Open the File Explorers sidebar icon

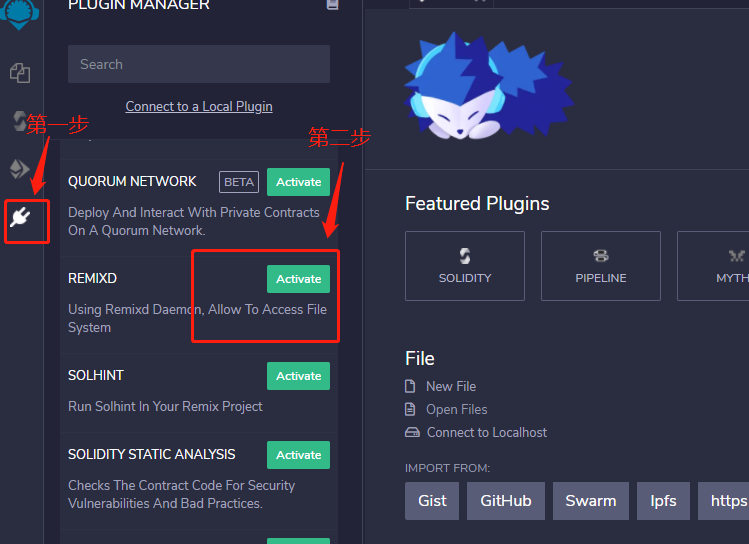click(20, 73)
